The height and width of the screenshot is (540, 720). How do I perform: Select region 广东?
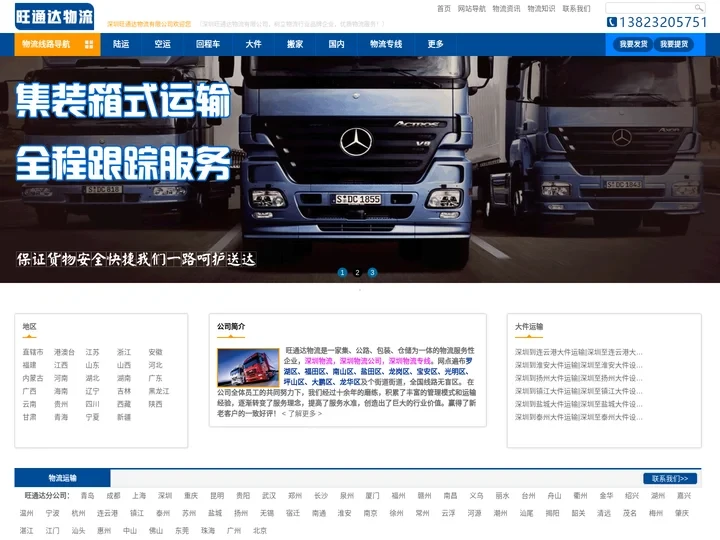click(155, 378)
